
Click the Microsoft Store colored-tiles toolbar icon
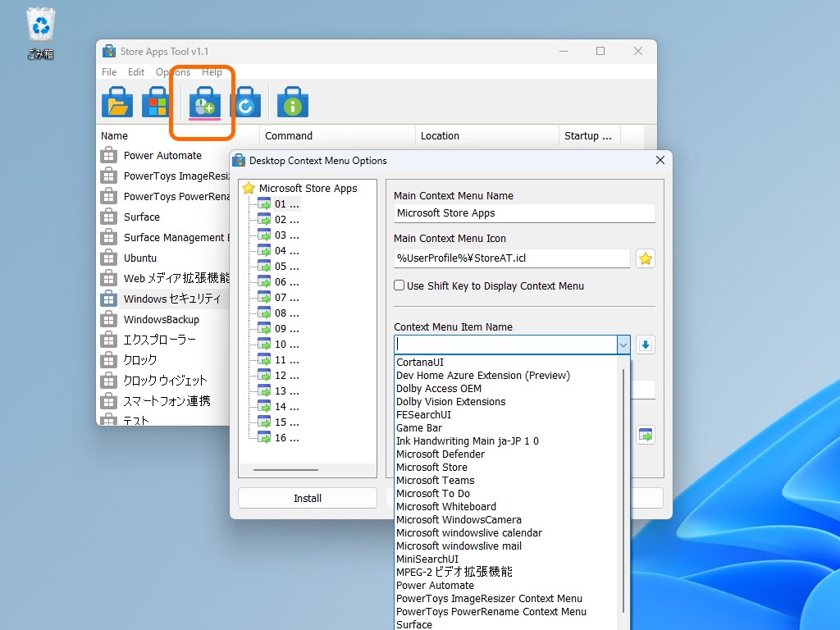coord(157,102)
